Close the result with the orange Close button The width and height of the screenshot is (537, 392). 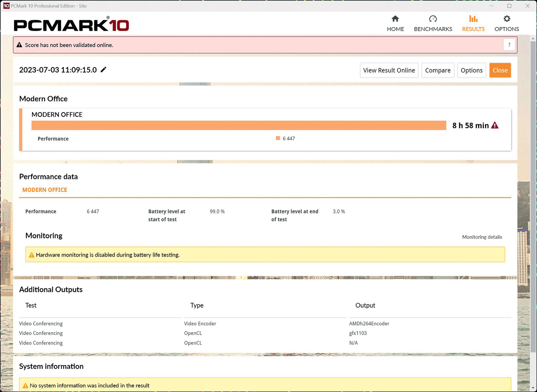pos(500,70)
